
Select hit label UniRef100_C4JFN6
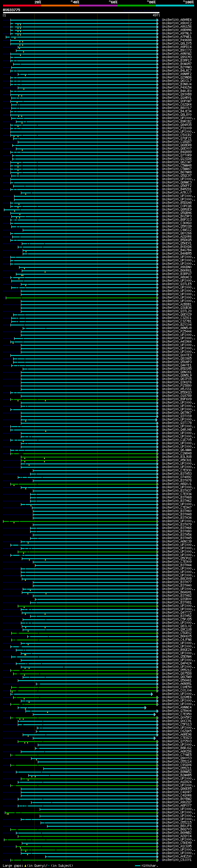pyautogui.click(x=177, y=640)
